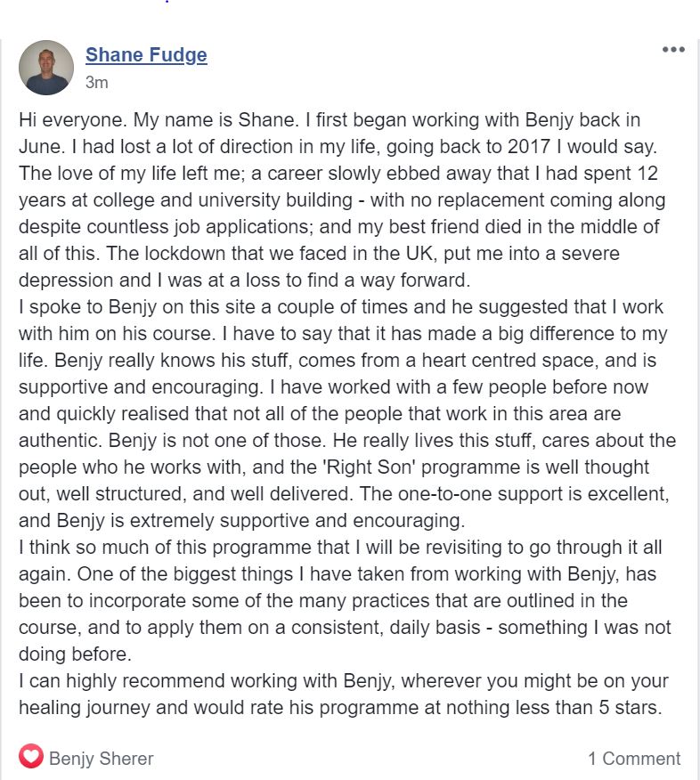
Task: Open Benjy Sherer's name next to reaction
Action: point(102,759)
